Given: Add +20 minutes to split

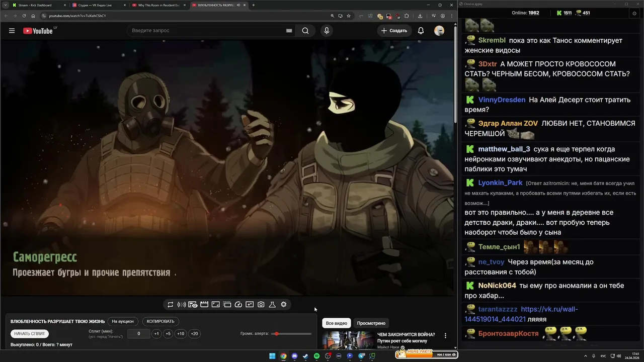Looking at the screenshot, I should click(194, 333).
